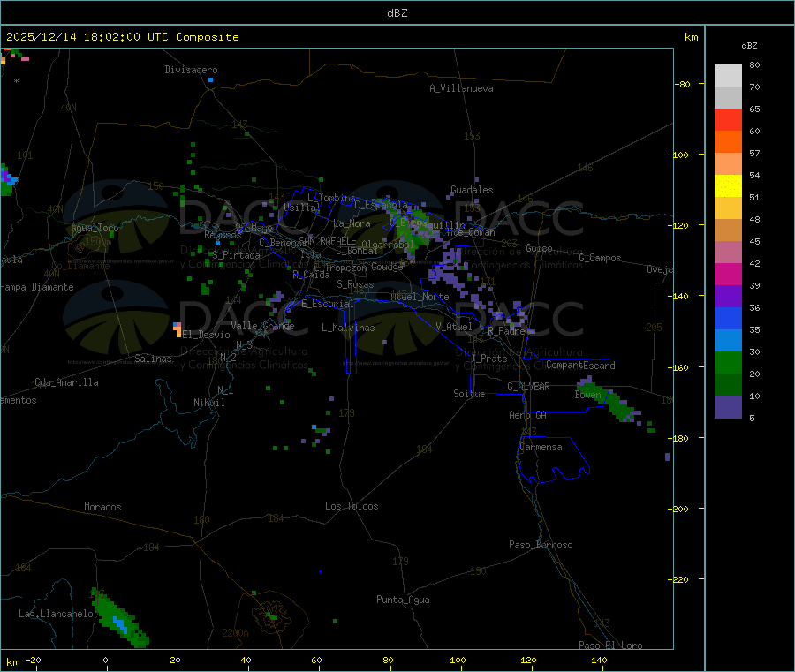Click the orange echo pixel beside El_Desvio

click(x=178, y=332)
